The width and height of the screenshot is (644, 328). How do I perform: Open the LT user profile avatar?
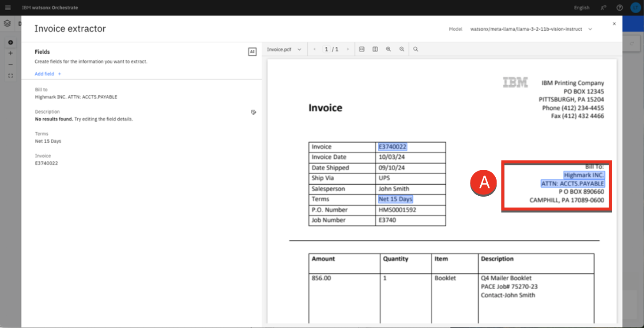[x=635, y=7]
